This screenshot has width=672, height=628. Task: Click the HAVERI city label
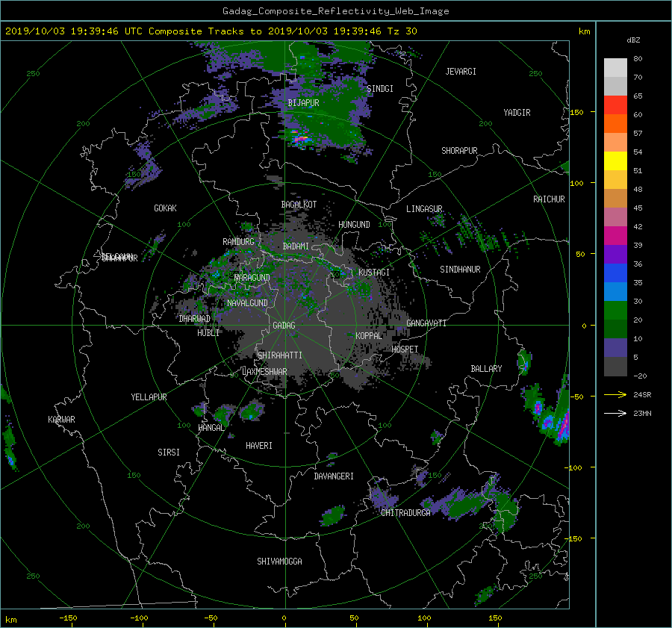[x=259, y=446]
